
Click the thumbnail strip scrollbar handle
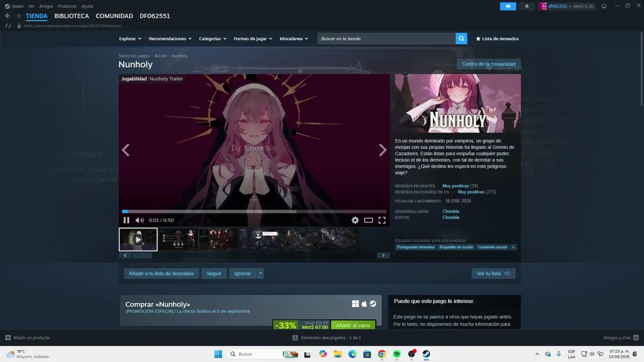point(142,255)
